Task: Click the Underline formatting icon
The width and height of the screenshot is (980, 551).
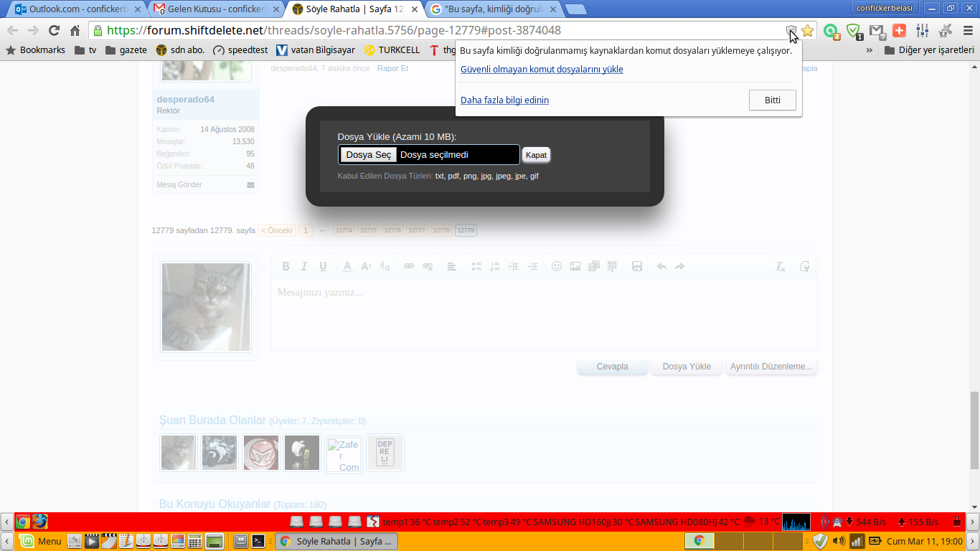Action: [x=323, y=266]
